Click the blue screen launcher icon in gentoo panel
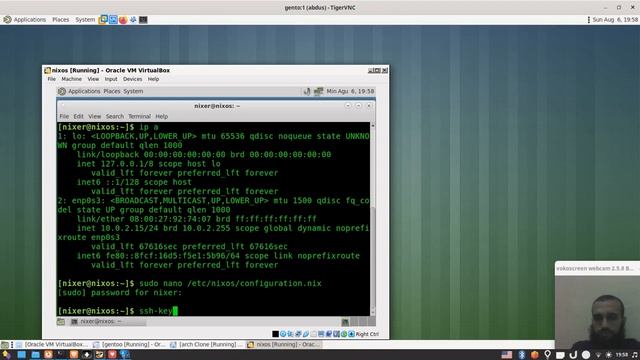 click(x=113, y=20)
